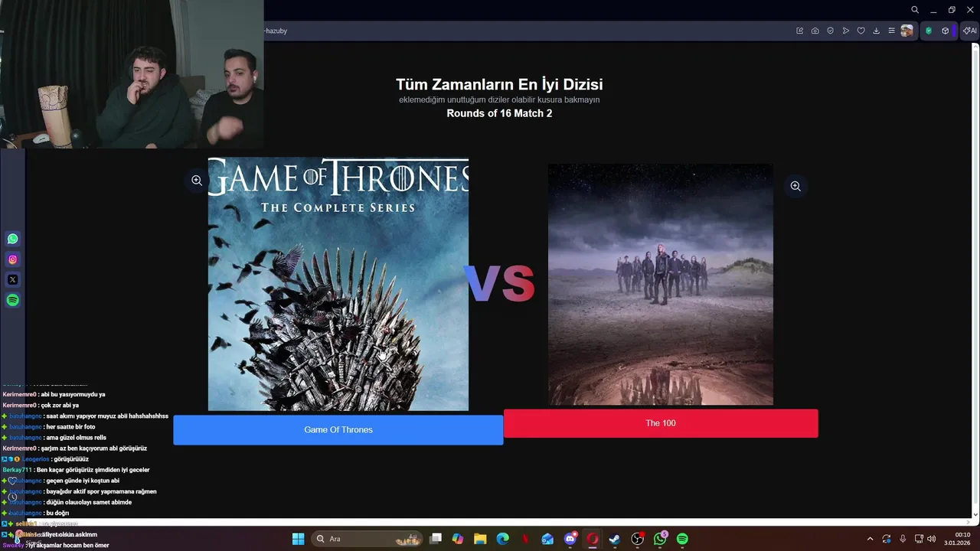Image resolution: width=980 pixels, height=551 pixels.
Task: Open the Windows Start menu
Action: [x=298, y=539]
